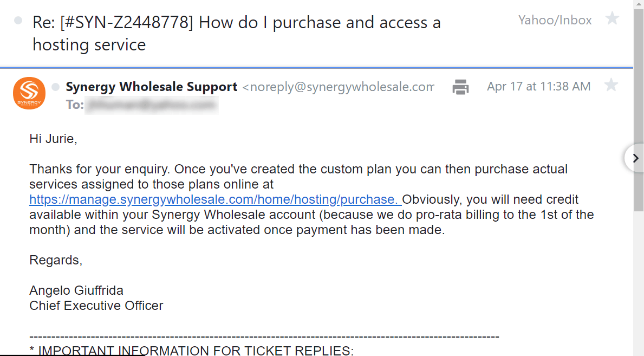Toggle the unread dot beside the subject
This screenshot has height=356, width=644.
(18, 20)
